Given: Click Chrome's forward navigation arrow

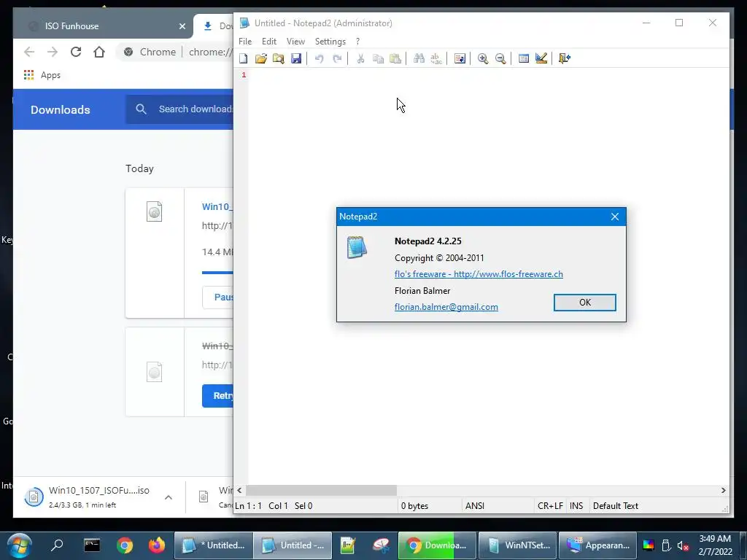Looking at the screenshot, I should (53, 52).
